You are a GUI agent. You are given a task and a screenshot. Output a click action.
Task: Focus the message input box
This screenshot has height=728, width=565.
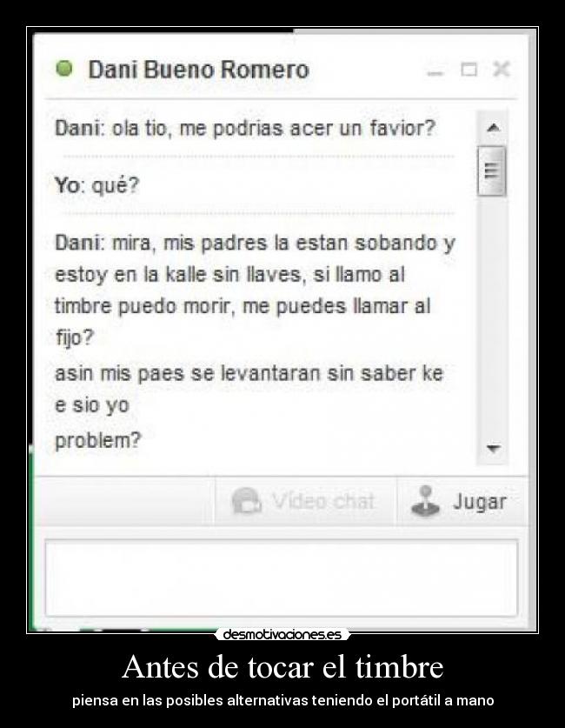point(281,578)
